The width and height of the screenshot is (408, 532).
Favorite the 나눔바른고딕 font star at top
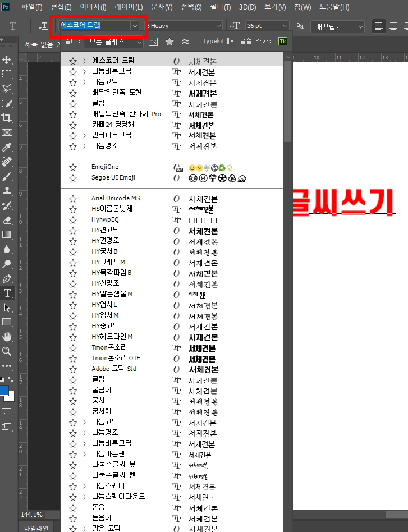click(x=72, y=72)
